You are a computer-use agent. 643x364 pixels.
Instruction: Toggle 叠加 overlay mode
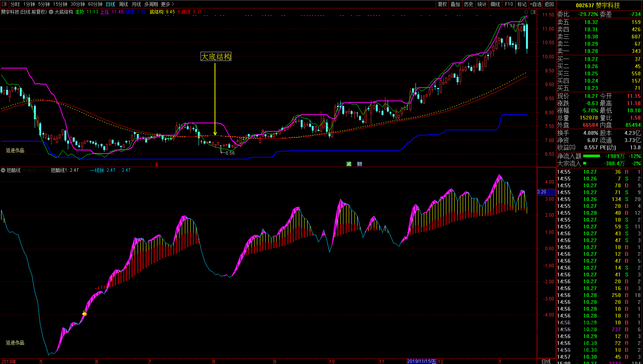pyautogui.click(x=455, y=4)
